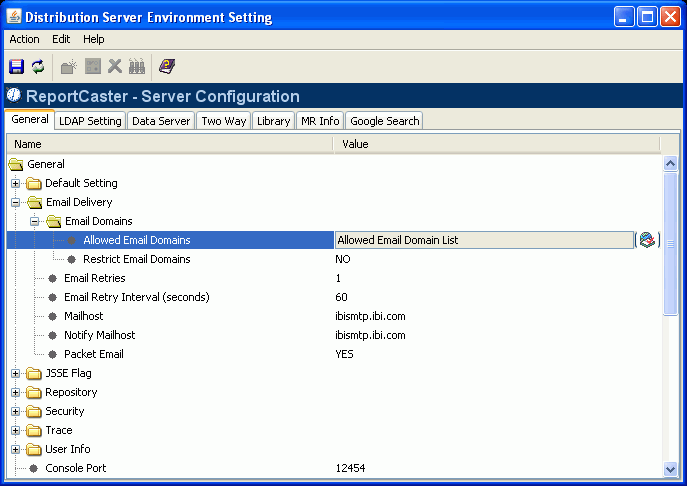Expand the Security node

tap(15, 411)
